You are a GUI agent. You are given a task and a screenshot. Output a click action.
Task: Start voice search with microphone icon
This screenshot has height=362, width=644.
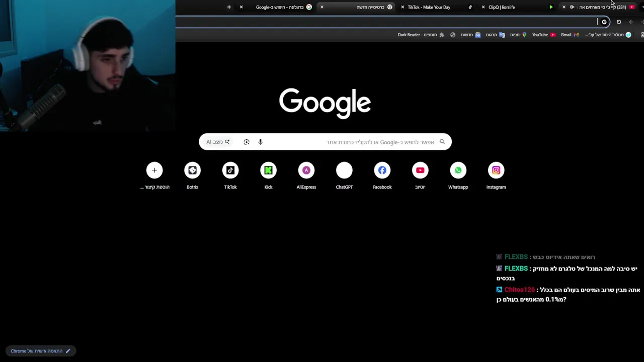[260, 142]
